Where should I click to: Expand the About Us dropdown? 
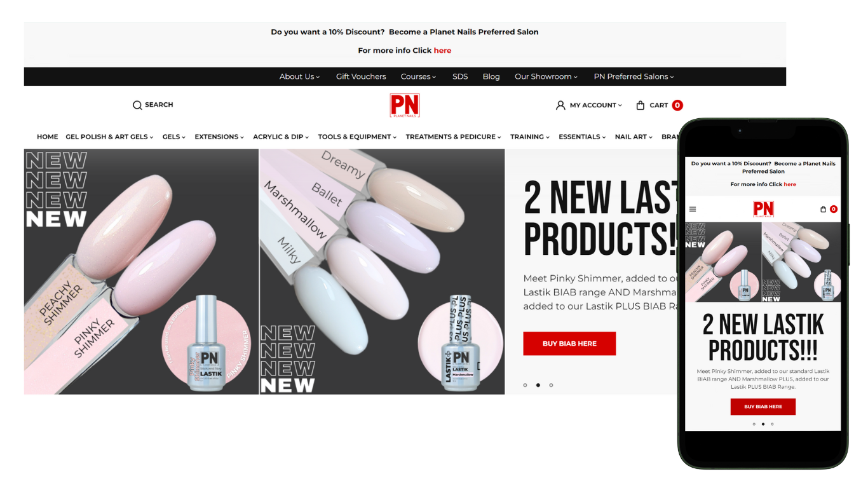(x=299, y=77)
